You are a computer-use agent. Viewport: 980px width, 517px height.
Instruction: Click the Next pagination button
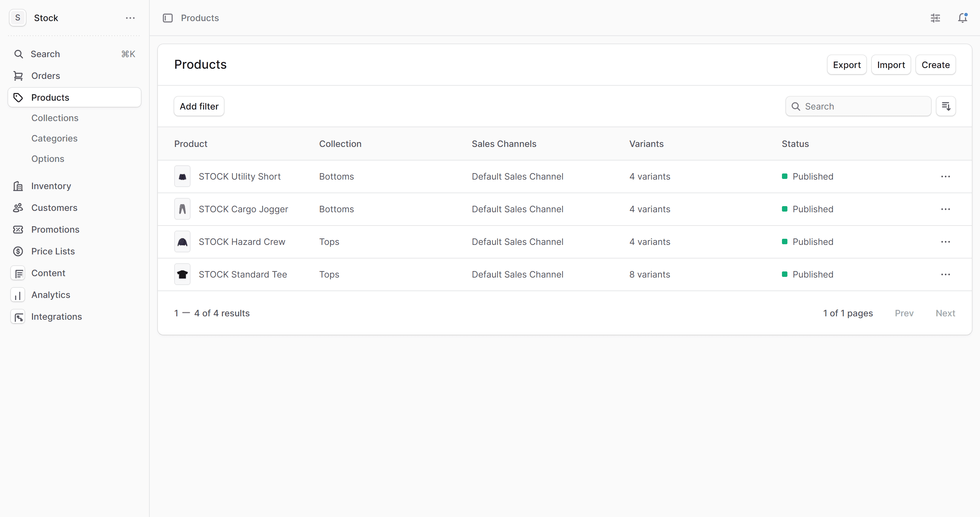(x=945, y=313)
